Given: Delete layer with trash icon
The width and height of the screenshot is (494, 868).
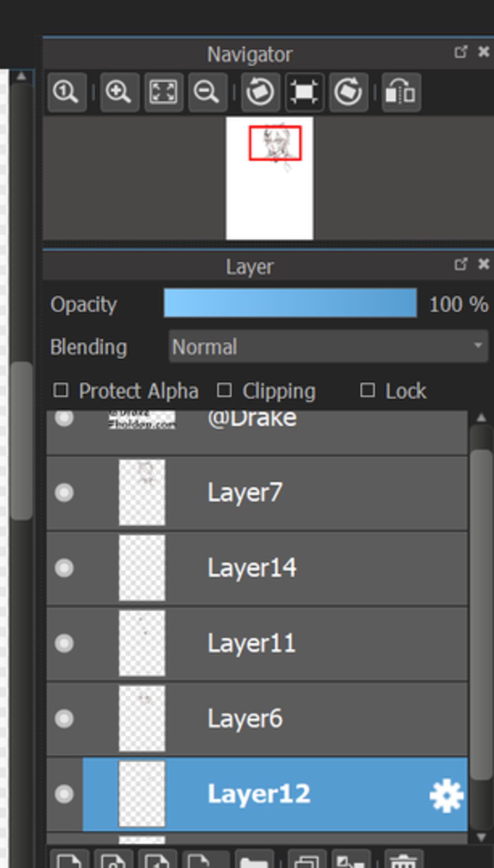Looking at the screenshot, I should 403,861.
